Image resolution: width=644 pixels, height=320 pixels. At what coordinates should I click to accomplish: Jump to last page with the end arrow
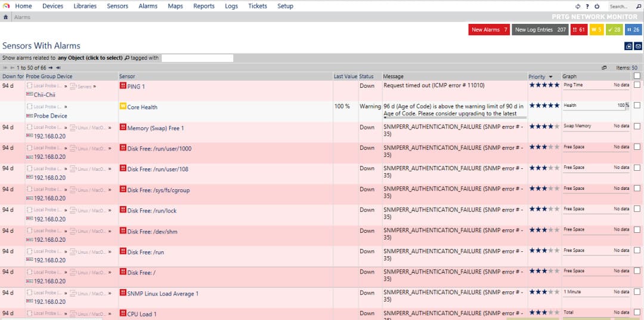58,68
